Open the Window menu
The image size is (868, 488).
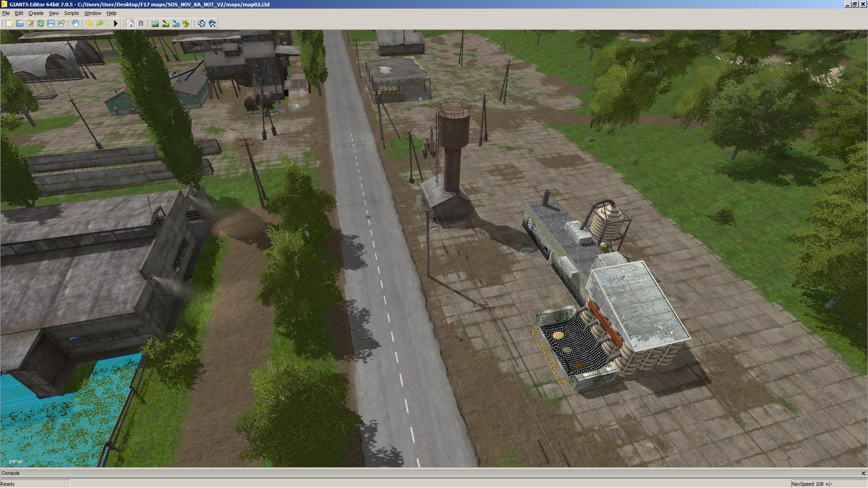point(93,13)
